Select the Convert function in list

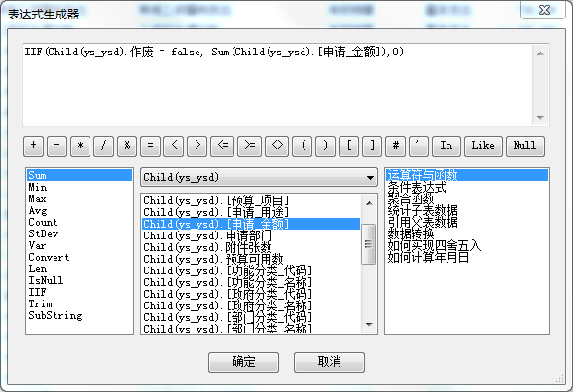click(49, 257)
